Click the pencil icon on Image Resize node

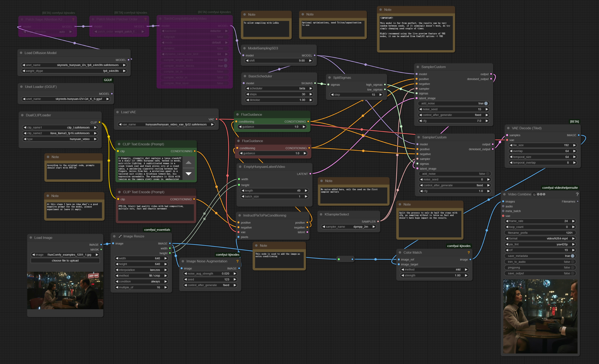coord(120,236)
